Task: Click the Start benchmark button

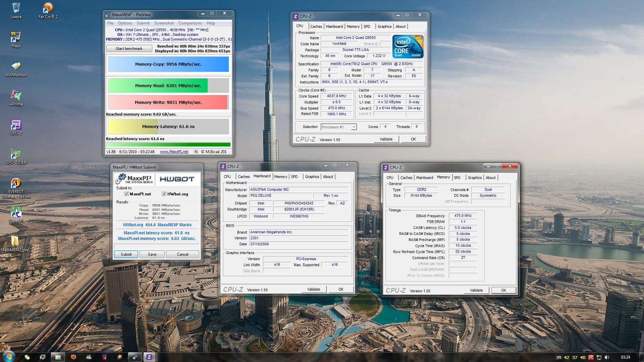Action: point(129,48)
